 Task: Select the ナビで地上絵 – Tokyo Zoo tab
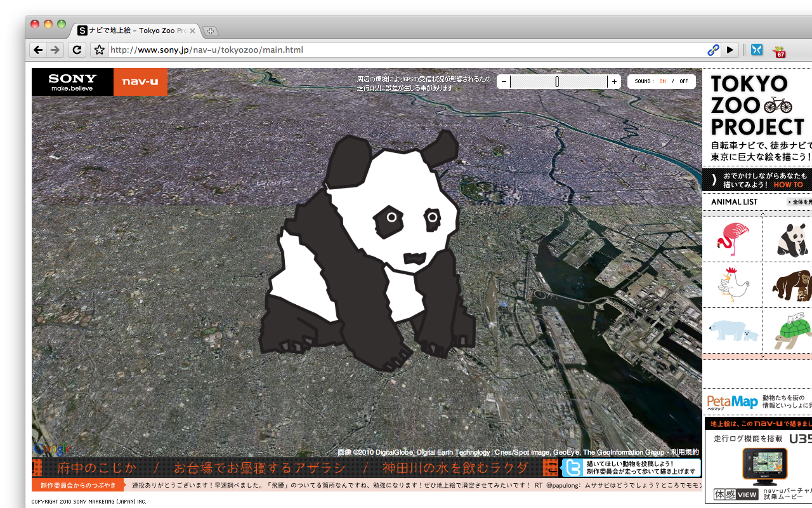coord(136,30)
